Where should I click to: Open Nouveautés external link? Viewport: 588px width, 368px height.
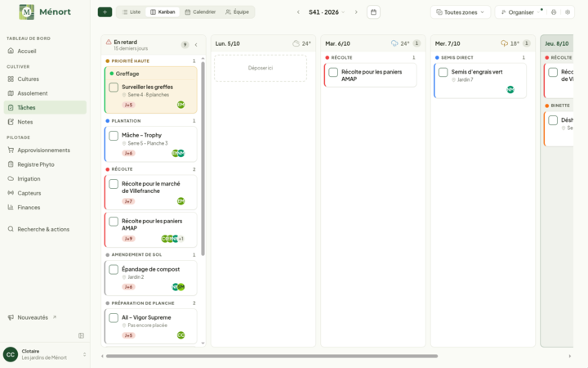45,317
